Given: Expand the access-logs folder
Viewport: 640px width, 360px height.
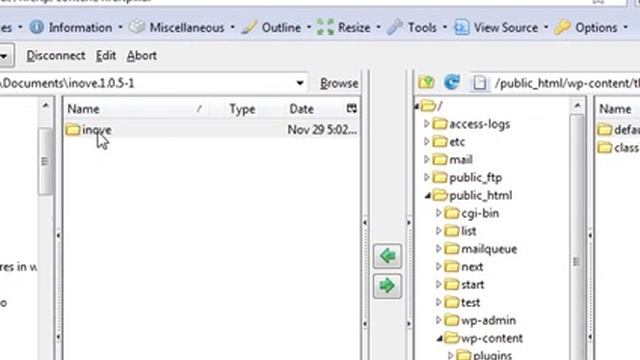Looking at the screenshot, I should pos(426,124).
